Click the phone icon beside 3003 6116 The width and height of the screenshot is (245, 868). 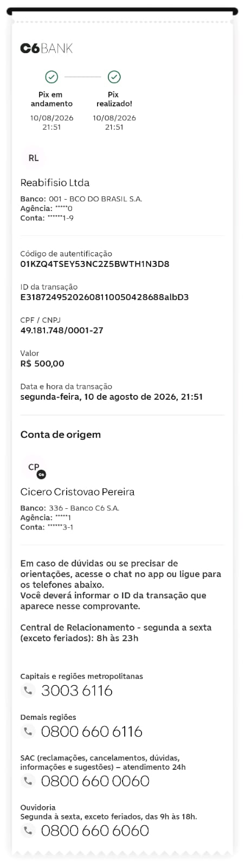click(x=28, y=690)
